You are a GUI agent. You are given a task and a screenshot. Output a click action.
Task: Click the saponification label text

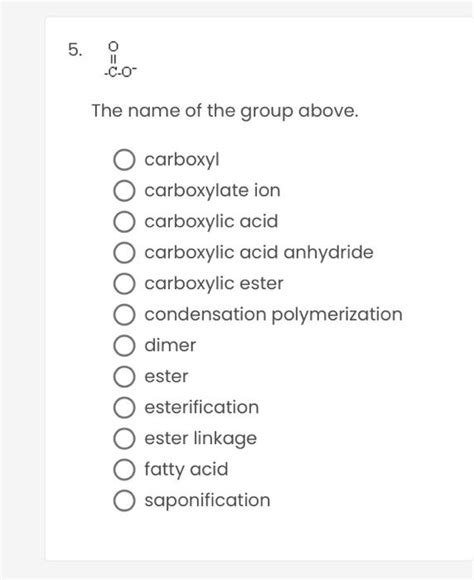[207, 500]
